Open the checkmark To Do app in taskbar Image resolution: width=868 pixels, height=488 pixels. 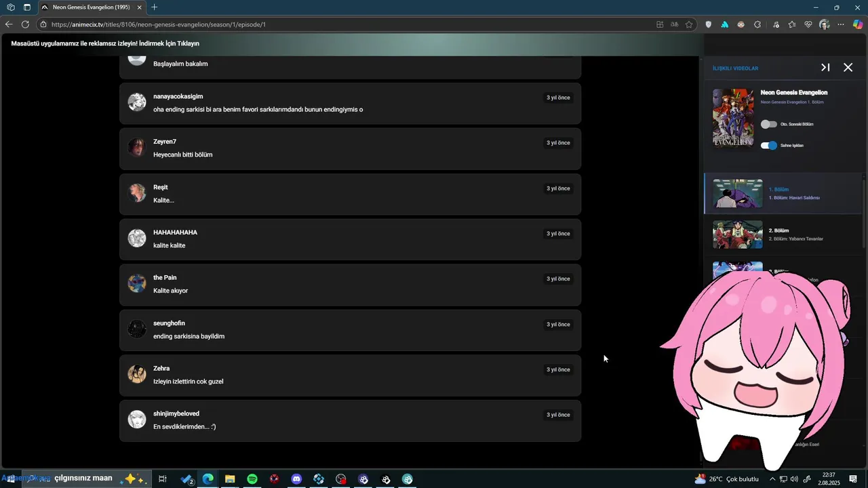(186, 479)
